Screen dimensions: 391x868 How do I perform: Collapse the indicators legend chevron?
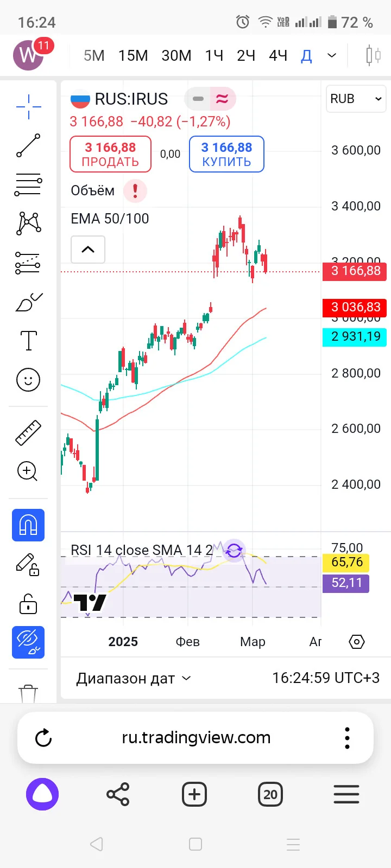tap(88, 250)
